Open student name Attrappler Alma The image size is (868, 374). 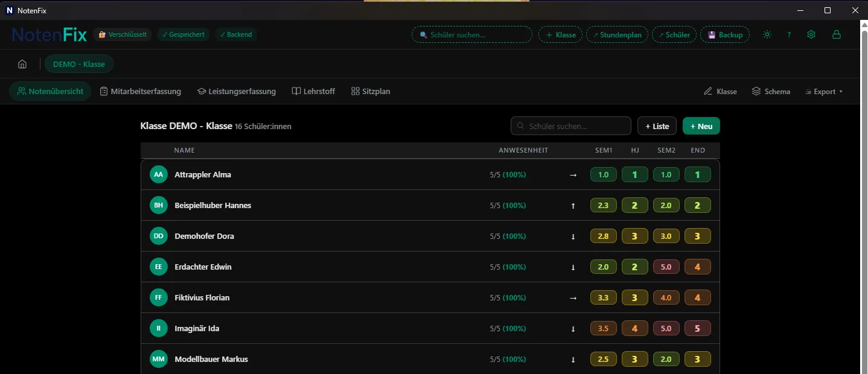pyautogui.click(x=203, y=174)
